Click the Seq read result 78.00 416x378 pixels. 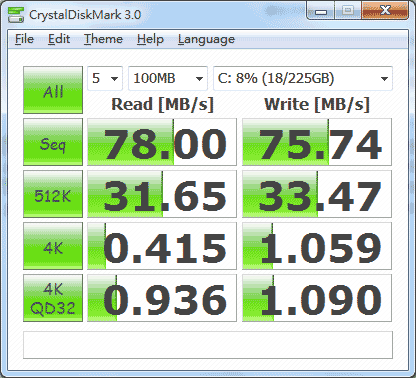pyautogui.click(x=162, y=142)
